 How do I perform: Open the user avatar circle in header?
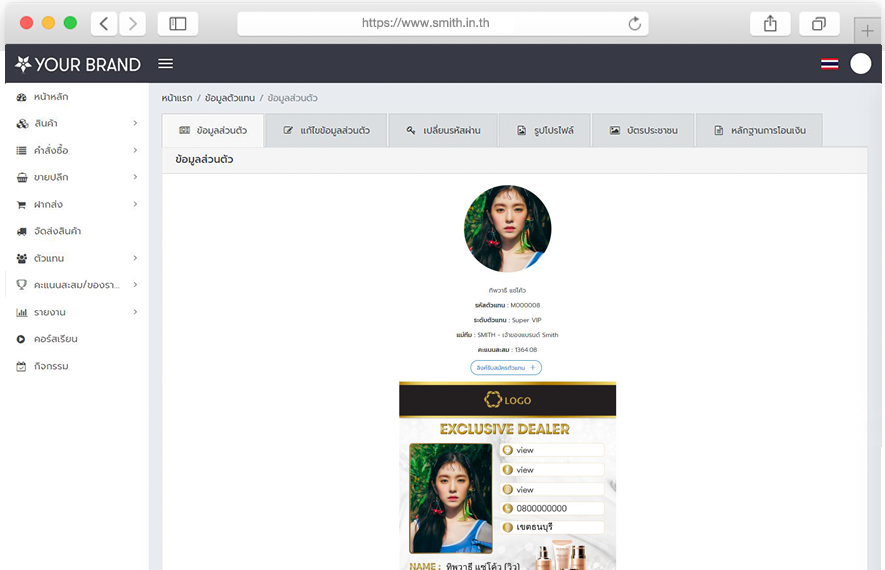pos(861,64)
